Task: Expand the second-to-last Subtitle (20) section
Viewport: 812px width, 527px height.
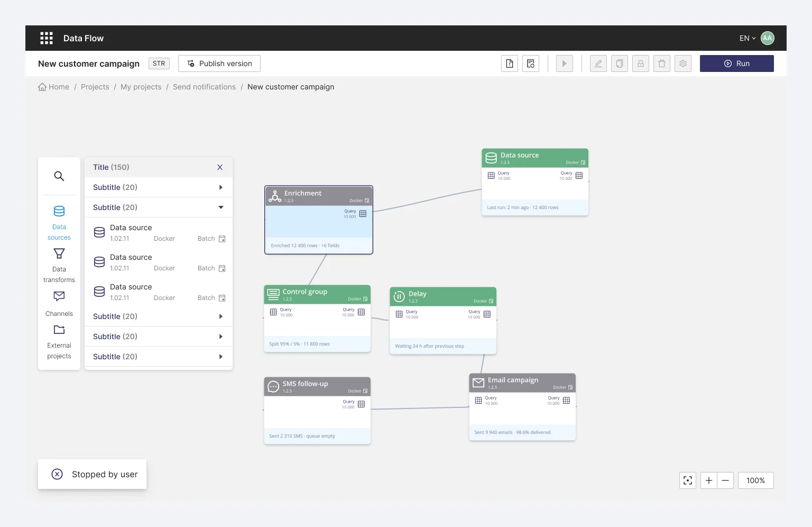Action: tap(159, 337)
